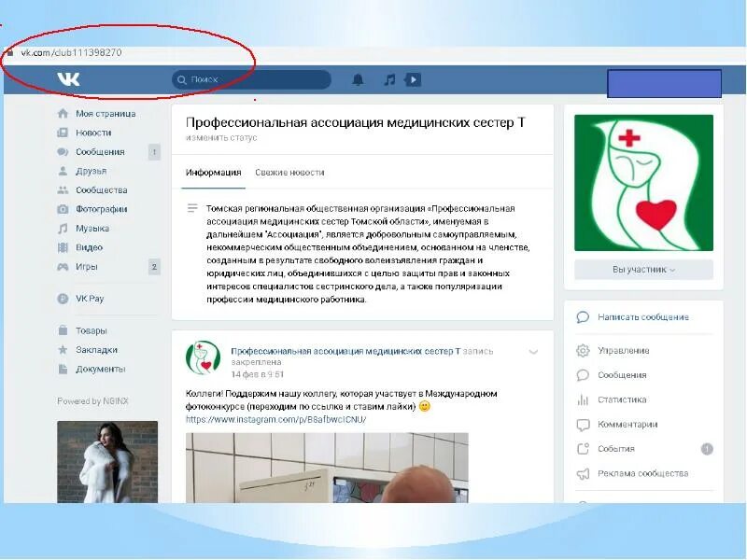Open Сообщества in the sidebar
This screenshot has height=560, width=747.
click(x=102, y=190)
